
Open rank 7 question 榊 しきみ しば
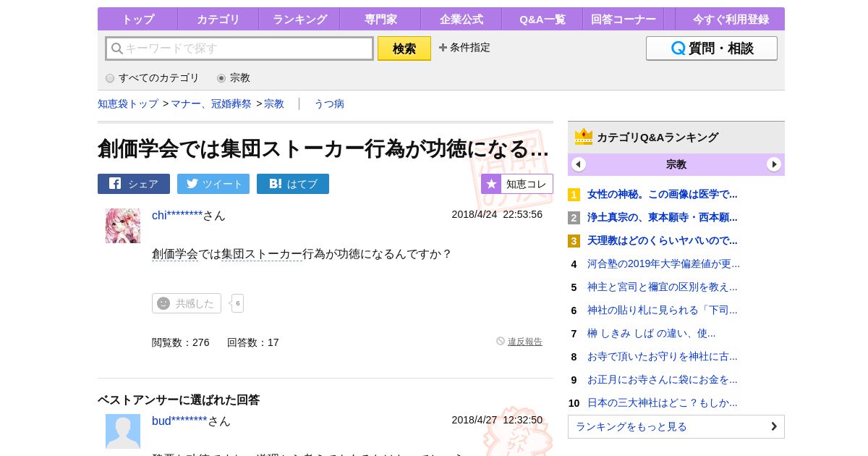[651, 333]
